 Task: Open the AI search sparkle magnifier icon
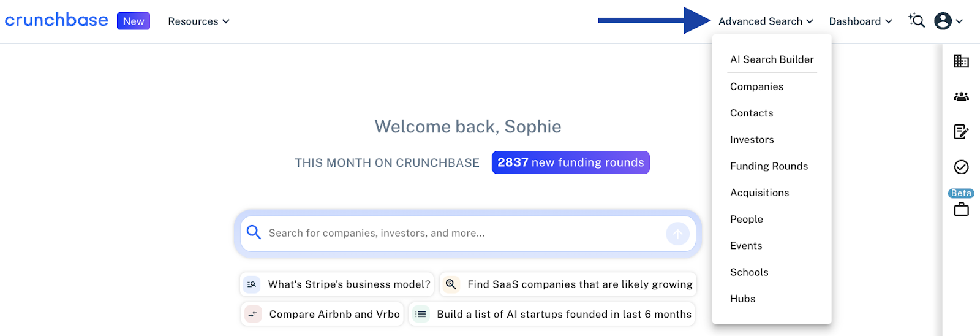click(916, 21)
